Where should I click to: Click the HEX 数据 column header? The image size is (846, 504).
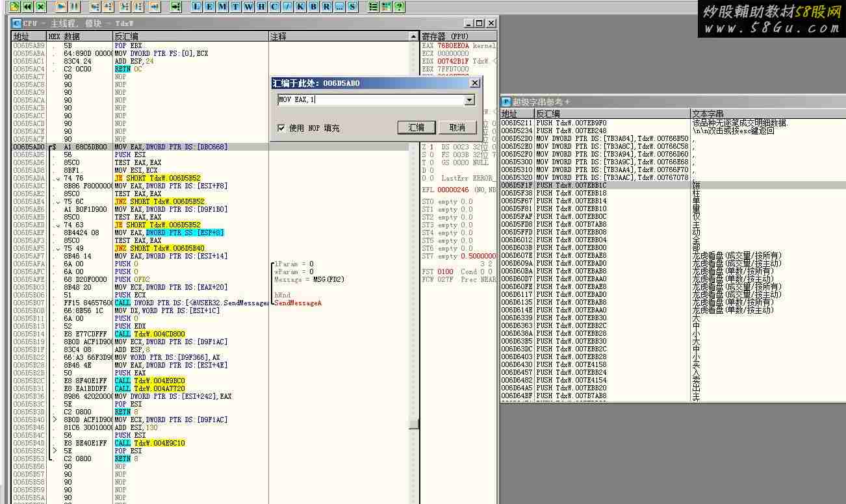[80, 37]
